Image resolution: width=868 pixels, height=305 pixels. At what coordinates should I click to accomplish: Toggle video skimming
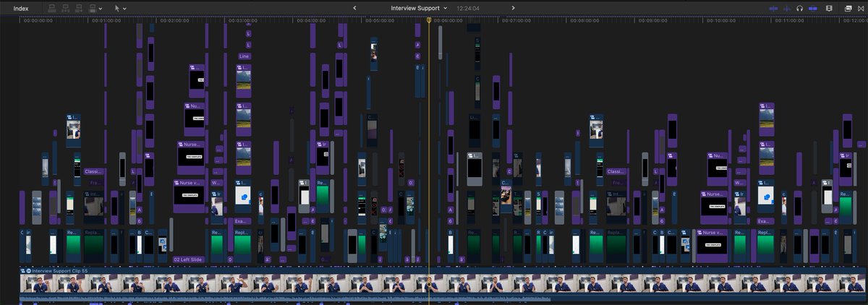click(773, 8)
